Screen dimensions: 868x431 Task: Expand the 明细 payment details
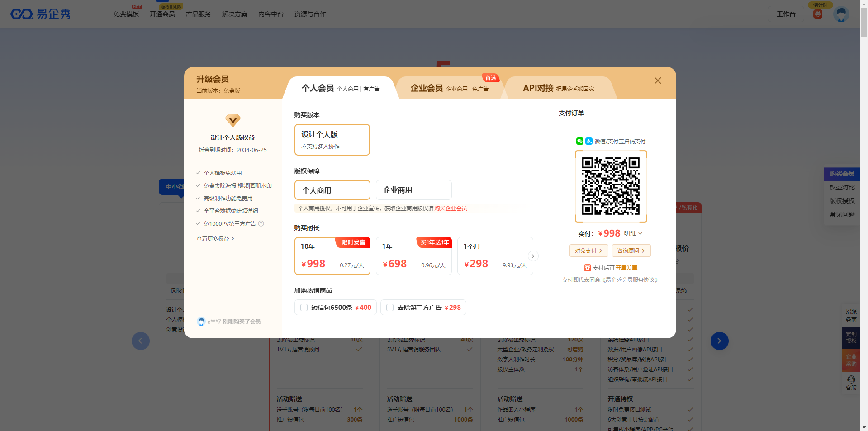tap(633, 233)
